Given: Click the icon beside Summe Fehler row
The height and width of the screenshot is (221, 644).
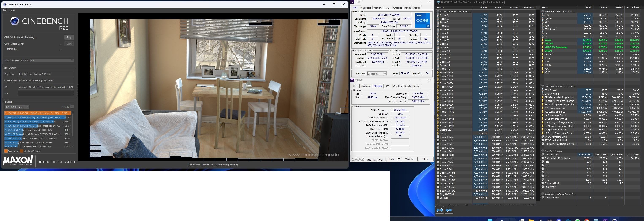Looking at the screenshot, I should [x=543, y=198].
